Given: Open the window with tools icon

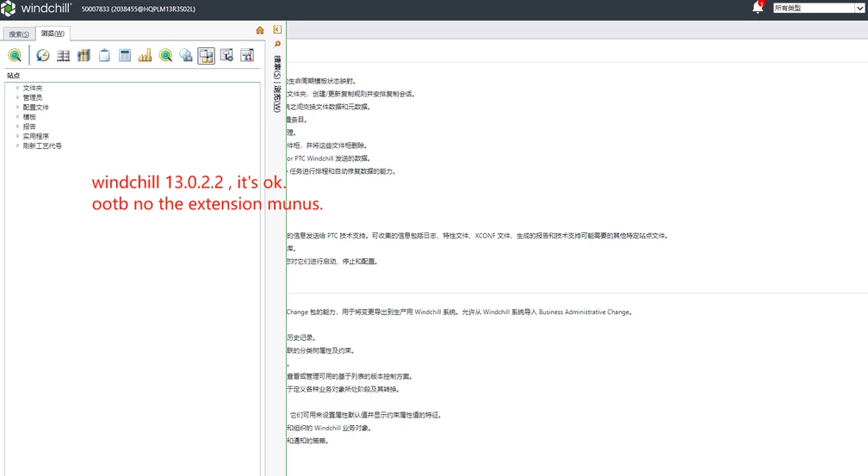Looking at the screenshot, I should point(247,55).
